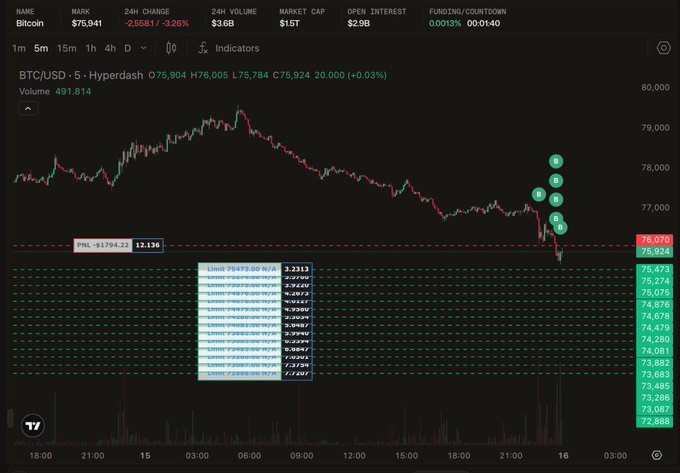Screen dimensions: 680x473
Task: Select the D daily timeframe
Action: point(128,48)
